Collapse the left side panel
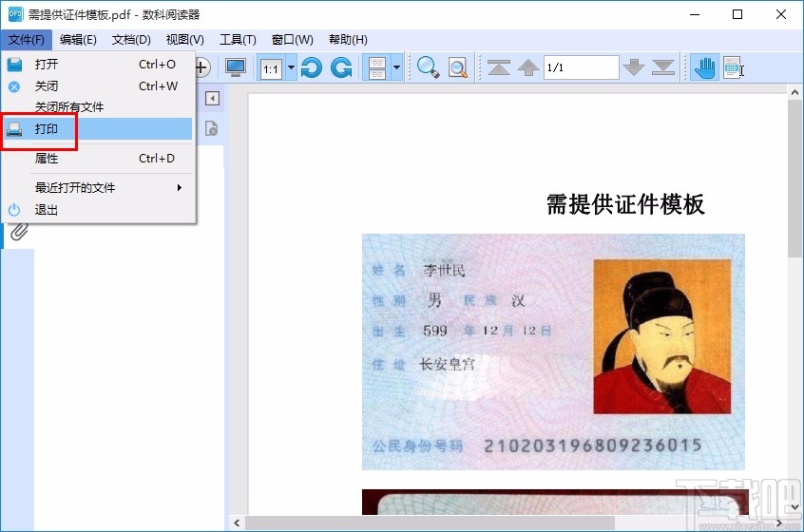804x532 pixels. click(212, 99)
